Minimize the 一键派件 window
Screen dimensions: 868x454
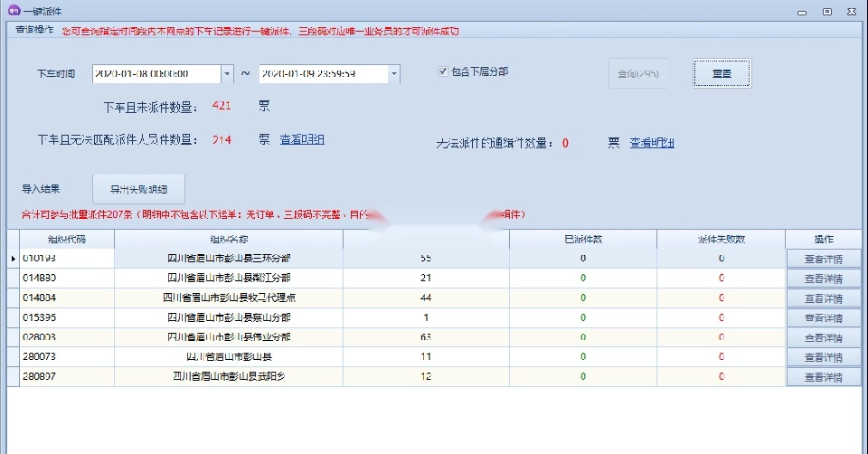(x=801, y=11)
